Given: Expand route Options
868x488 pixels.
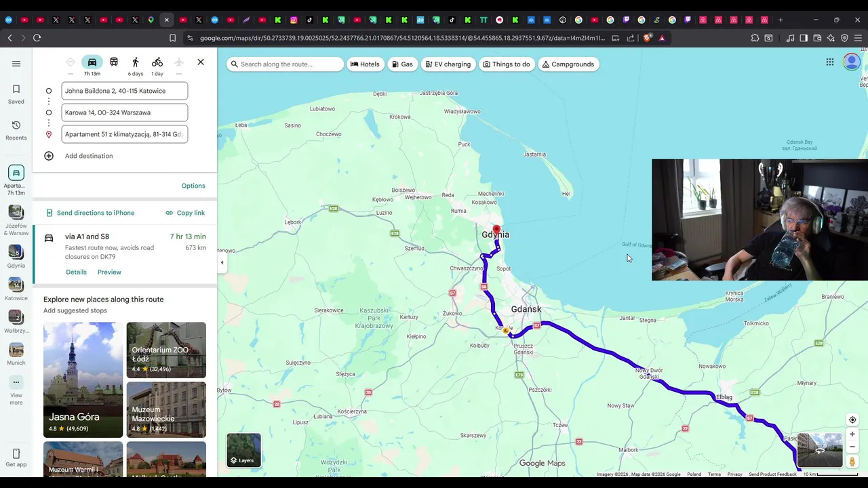Looking at the screenshot, I should [x=193, y=186].
